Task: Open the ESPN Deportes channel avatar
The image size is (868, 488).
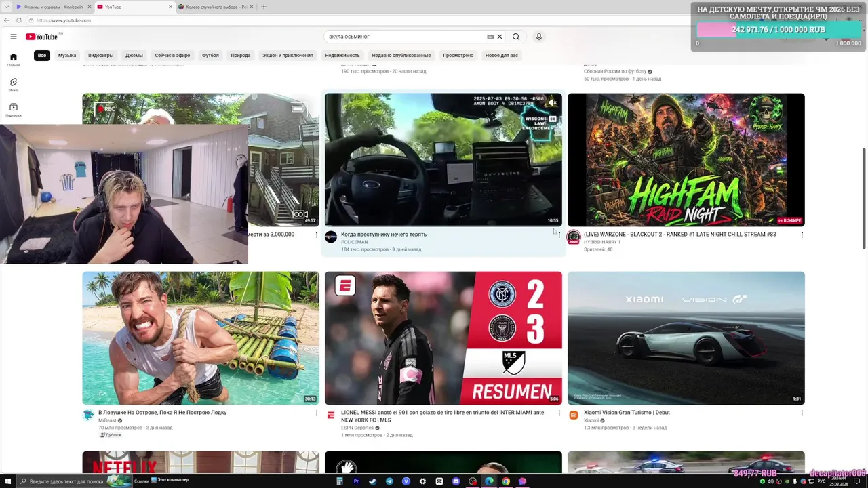Action: 331,415
